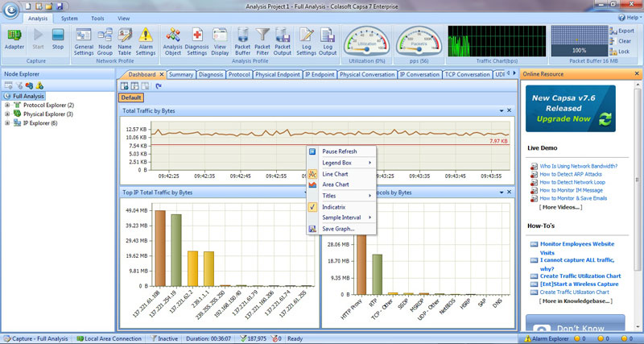Open 'Monitor Employees Website Visits' link

[576, 248]
